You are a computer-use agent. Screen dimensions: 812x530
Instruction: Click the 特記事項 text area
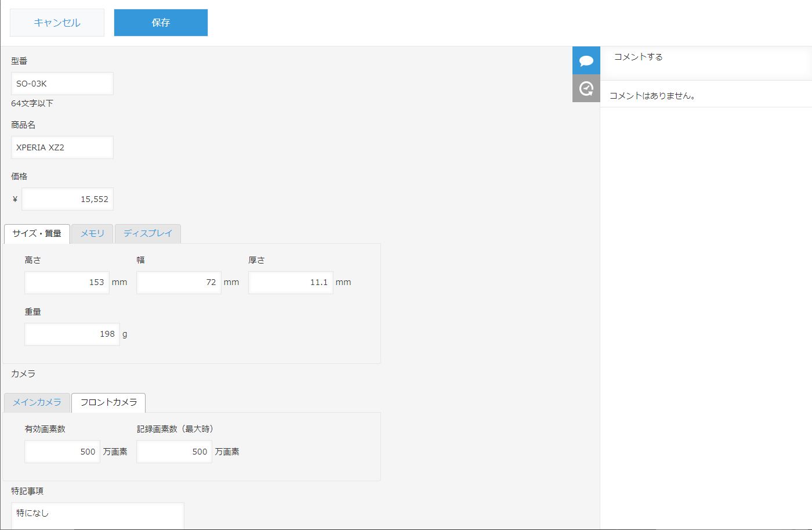[97, 515]
